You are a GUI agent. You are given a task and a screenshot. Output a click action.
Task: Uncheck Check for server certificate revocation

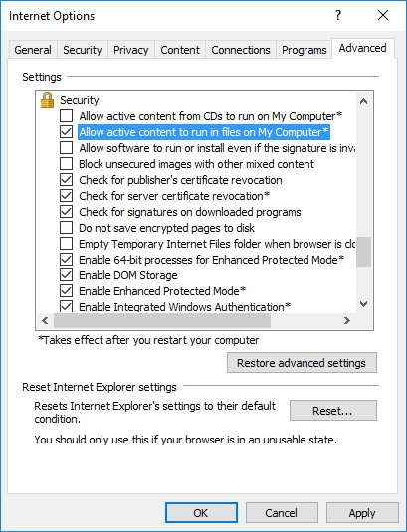click(67, 196)
